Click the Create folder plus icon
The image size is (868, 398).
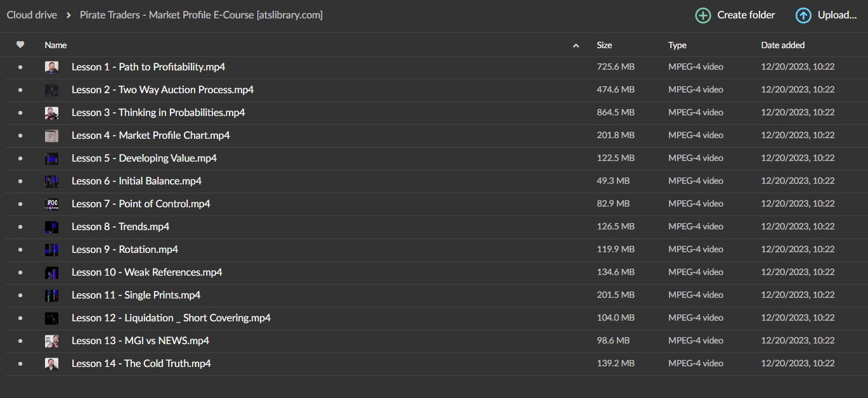(x=703, y=15)
